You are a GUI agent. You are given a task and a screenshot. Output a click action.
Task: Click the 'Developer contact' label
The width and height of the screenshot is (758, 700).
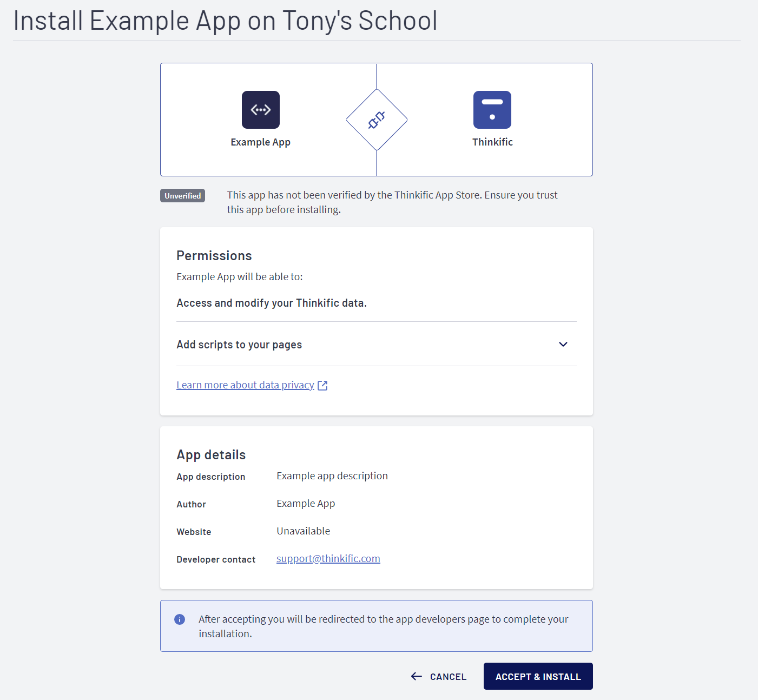tap(216, 559)
